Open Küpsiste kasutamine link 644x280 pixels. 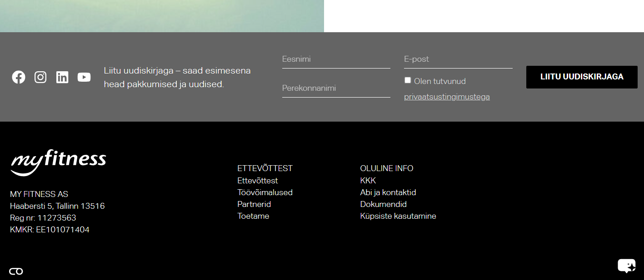(x=398, y=216)
